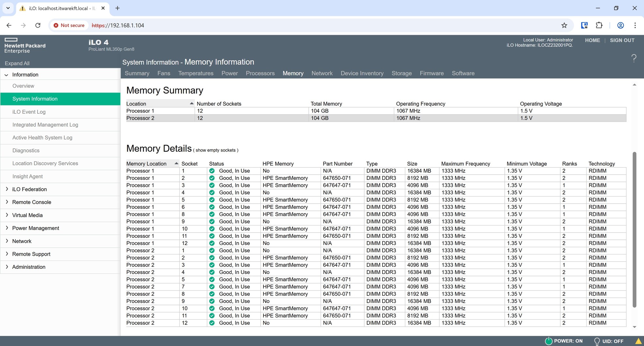Expand the Network sidebar section

point(7,241)
